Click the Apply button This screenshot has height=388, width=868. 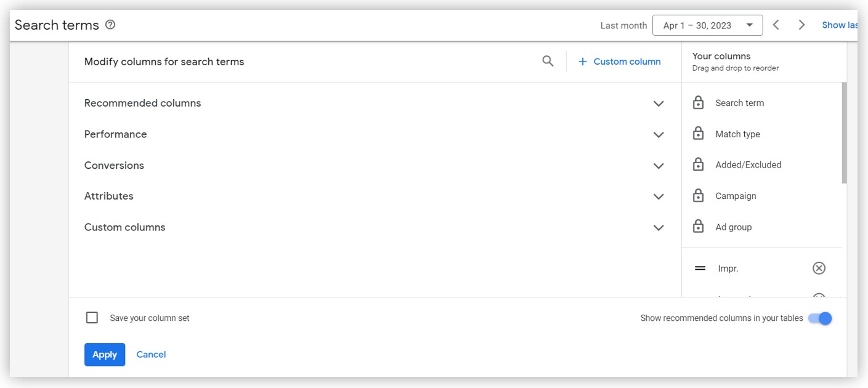click(105, 355)
